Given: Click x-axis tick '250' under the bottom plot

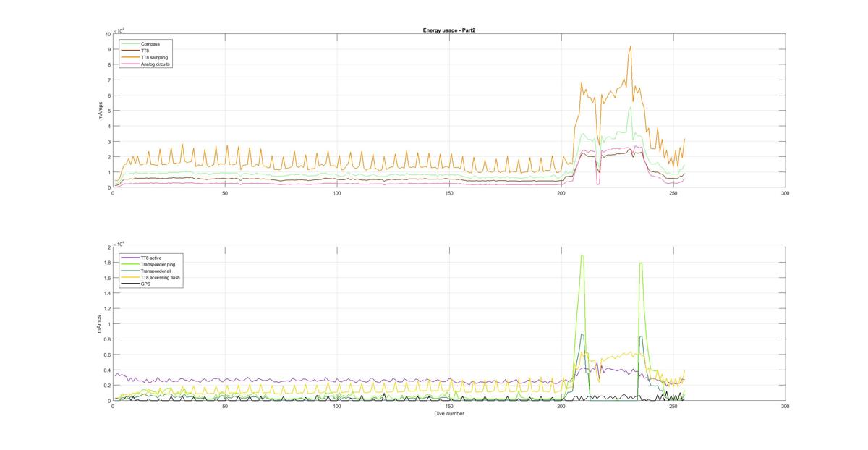Looking at the screenshot, I should point(673,407).
